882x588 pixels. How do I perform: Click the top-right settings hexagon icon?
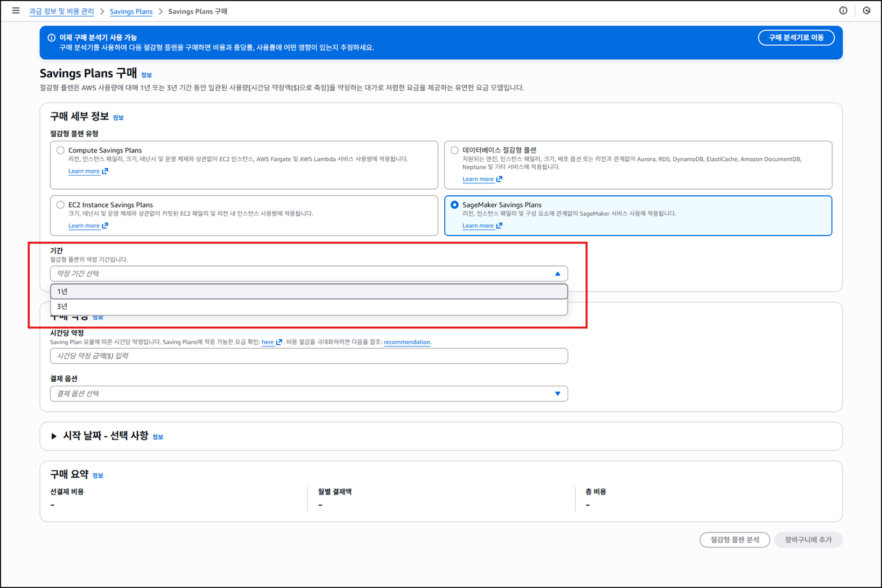(867, 11)
